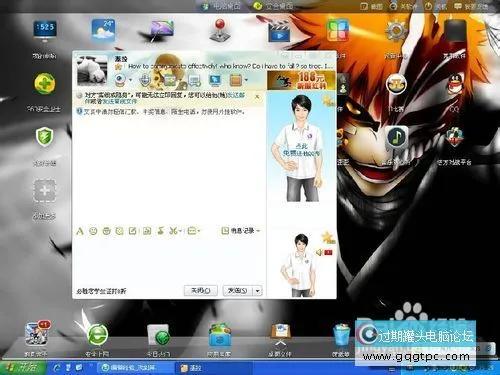Open the send button options dropdown arrow
The width and height of the screenshot is (500, 375).
click(x=257, y=291)
